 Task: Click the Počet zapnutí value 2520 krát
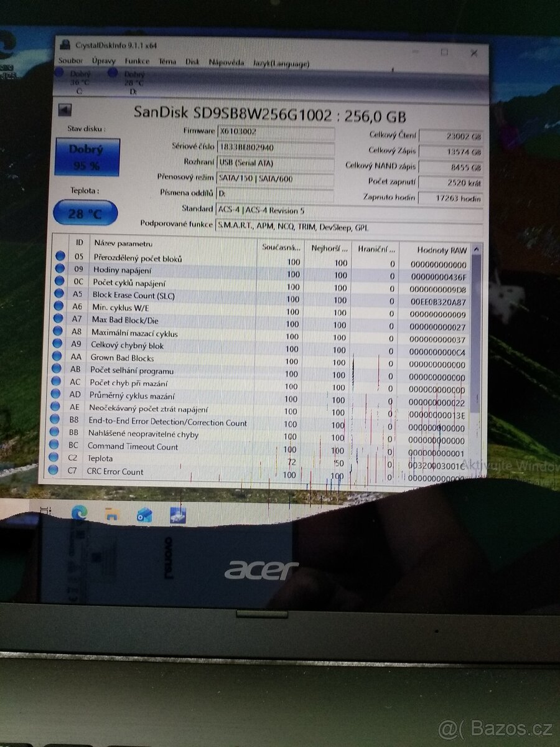451,182
